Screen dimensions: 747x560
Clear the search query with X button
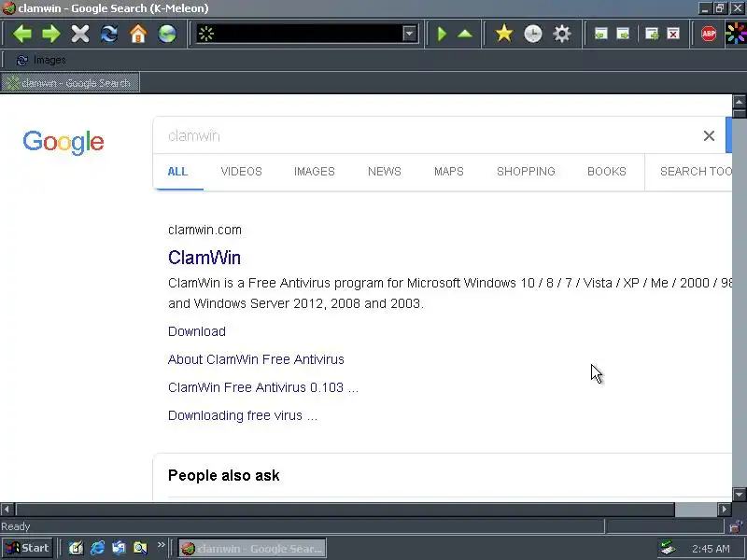click(709, 136)
